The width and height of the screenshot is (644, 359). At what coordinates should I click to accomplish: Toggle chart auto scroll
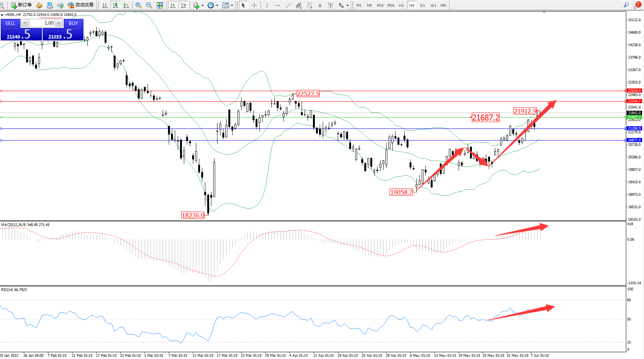(x=173, y=5)
